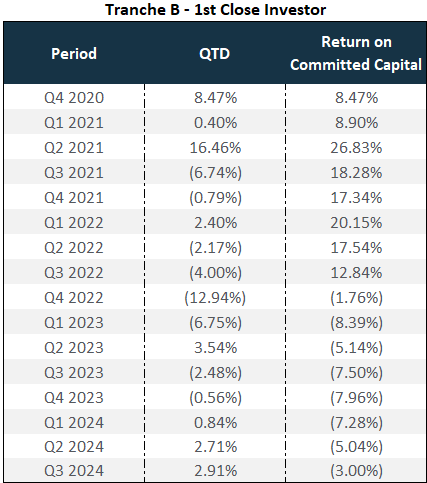Viewport: 427px width, 483px height.
Task: Select the (8.39%) return cell for Q1 2023
Action: (356, 323)
